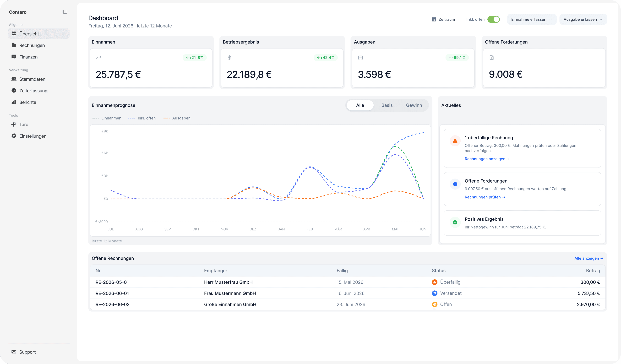Viewport: 621px width, 364px height.
Task: Click the 5.737,50 € amount cell
Action: click(x=589, y=293)
